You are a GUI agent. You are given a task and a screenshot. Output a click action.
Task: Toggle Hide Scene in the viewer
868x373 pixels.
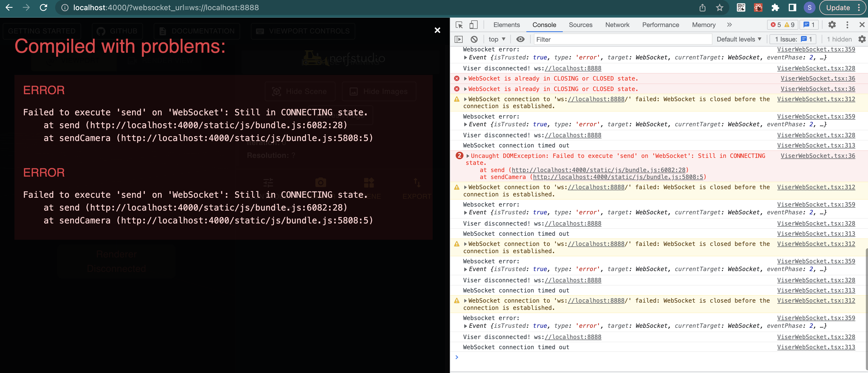coord(300,91)
